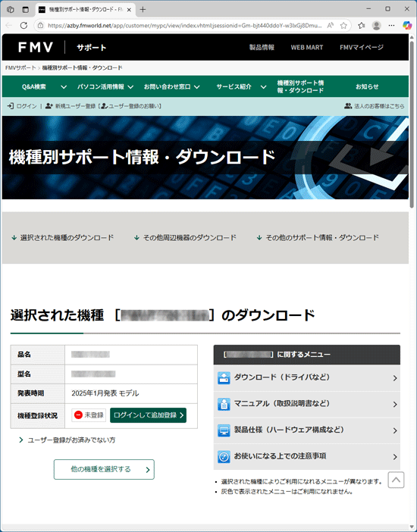Open the Favorites list icon
The height and width of the screenshot is (532, 417).
(362, 26)
